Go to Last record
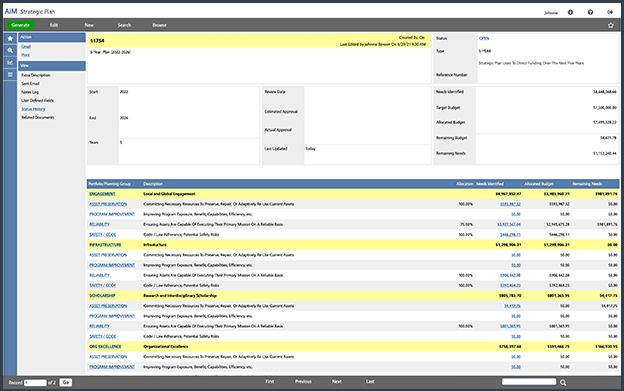The width and height of the screenshot is (624, 391). click(370, 381)
